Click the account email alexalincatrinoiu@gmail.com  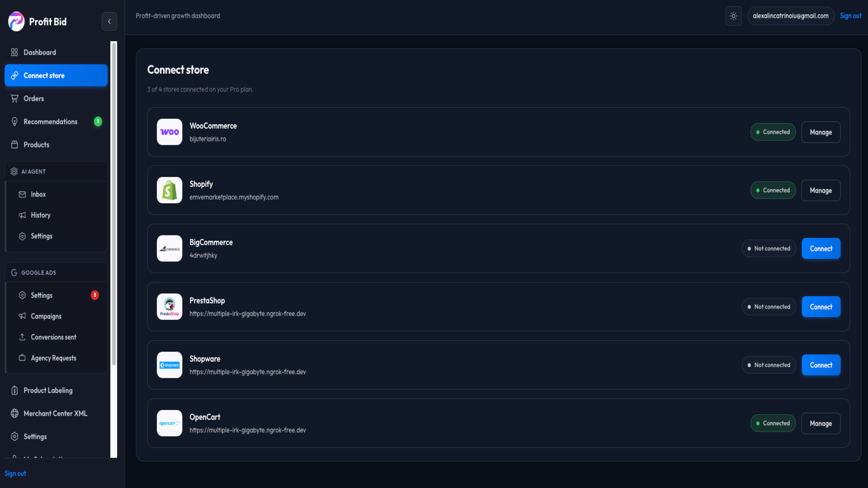click(790, 16)
